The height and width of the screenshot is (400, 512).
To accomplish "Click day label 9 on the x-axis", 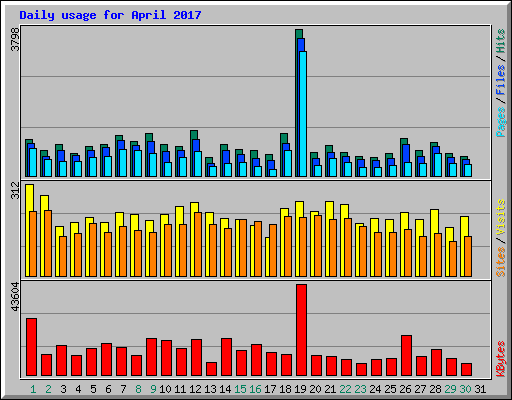I will click(153, 389).
